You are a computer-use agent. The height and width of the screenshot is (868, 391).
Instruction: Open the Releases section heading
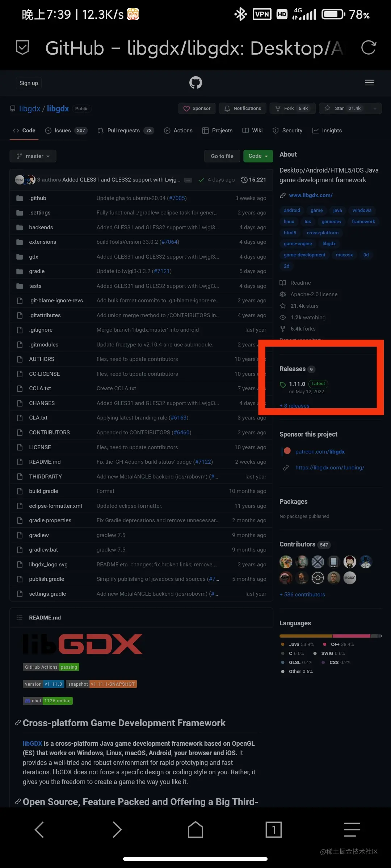point(293,369)
